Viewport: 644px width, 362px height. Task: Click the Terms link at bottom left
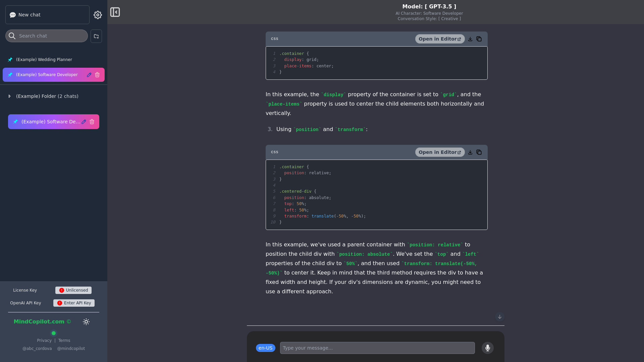point(64,340)
